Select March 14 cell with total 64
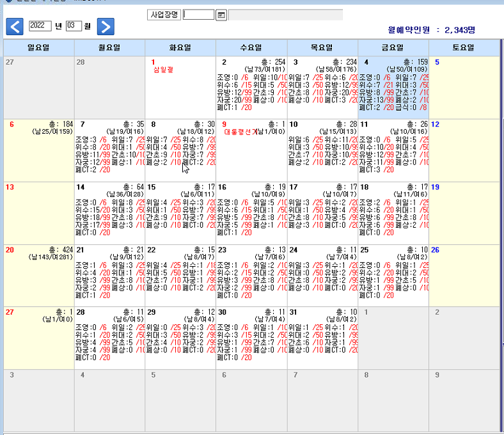The width and height of the screenshot is (504, 435). [x=109, y=213]
